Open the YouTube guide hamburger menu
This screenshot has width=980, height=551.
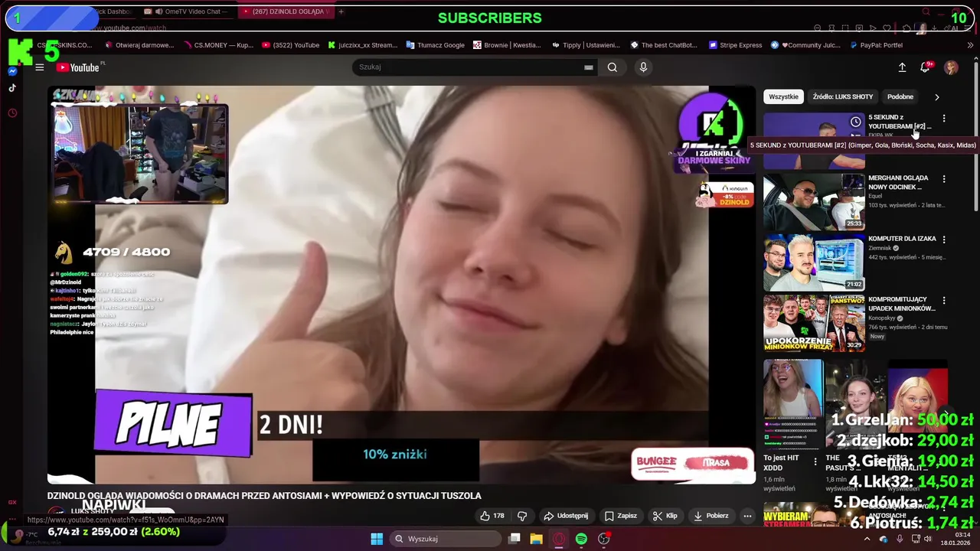click(39, 67)
